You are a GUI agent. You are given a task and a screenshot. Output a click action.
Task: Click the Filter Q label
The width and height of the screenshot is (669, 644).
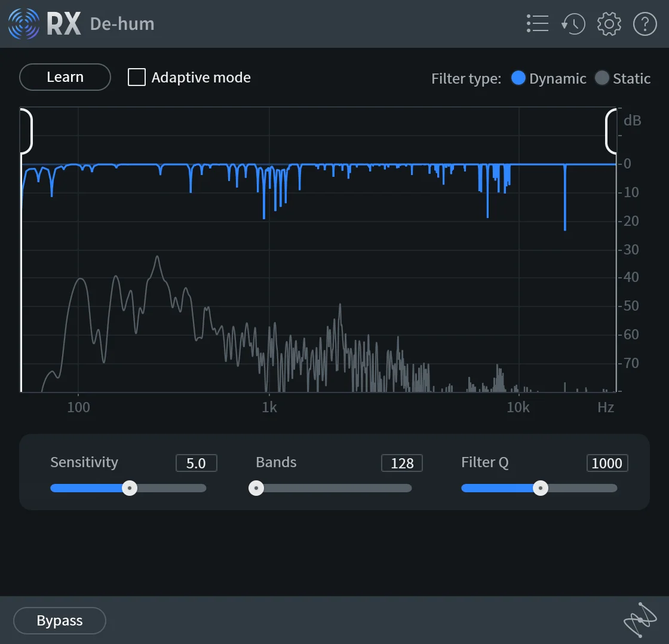485,462
